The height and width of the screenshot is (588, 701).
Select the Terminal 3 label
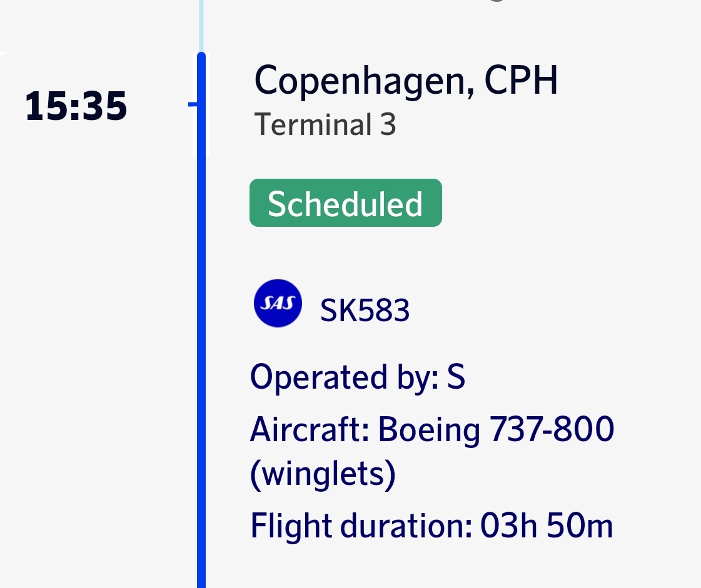click(x=325, y=125)
